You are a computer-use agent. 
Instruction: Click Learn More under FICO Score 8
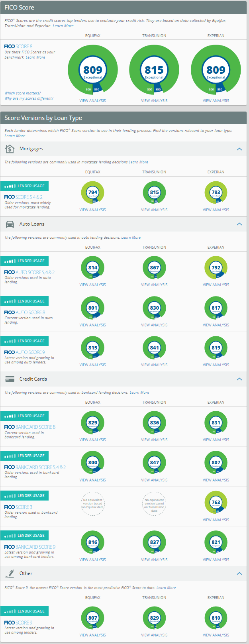[35, 57]
